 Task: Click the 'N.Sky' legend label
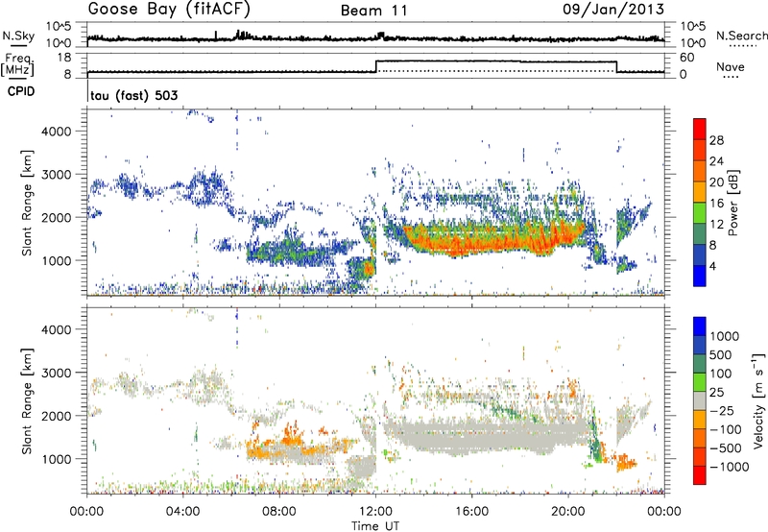click(19, 36)
